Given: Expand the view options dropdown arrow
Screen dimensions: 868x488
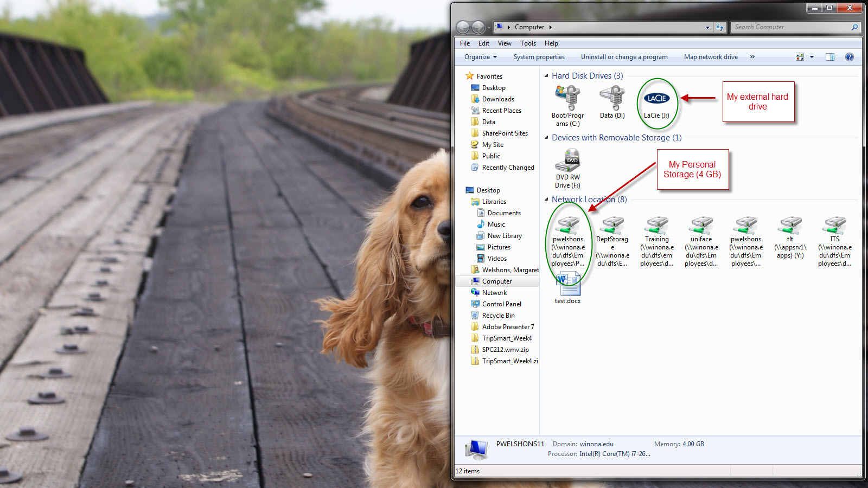Looking at the screenshot, I should coord(812,57).
